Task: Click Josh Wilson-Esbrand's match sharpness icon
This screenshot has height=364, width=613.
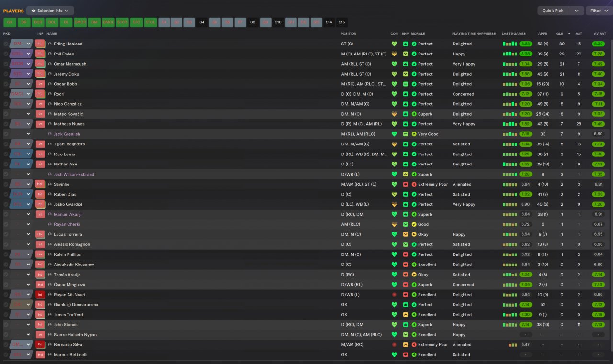Action: point(405,175)
